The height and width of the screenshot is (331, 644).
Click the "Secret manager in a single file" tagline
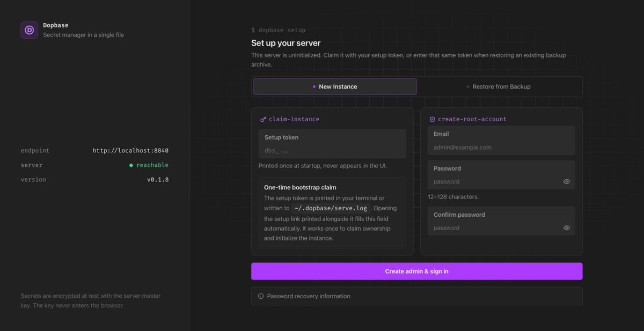[84, 35]
